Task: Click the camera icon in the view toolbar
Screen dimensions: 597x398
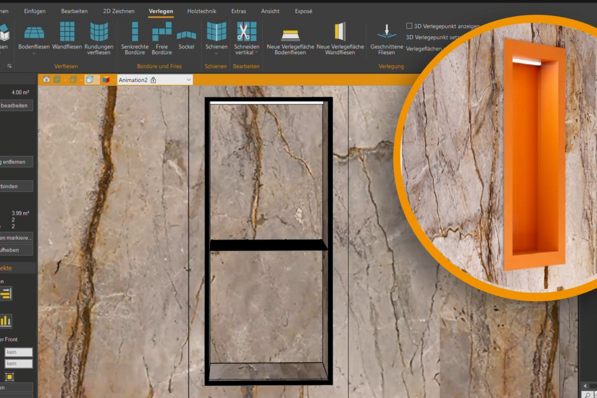Action: (x=46, y=80)
